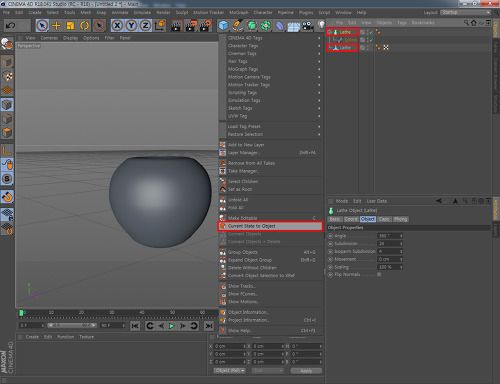
Task: Play the animation forward
Action: pos(171,326)
